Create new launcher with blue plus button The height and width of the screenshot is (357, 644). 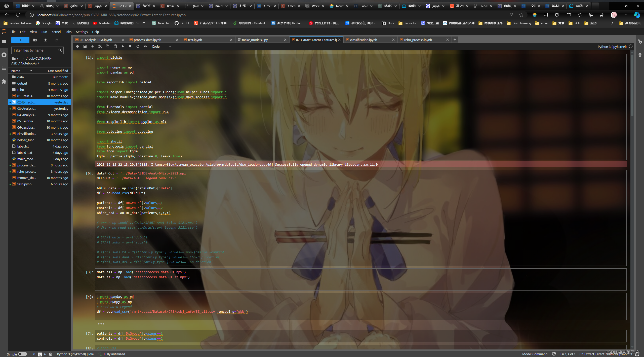click(x=20, y=40)
